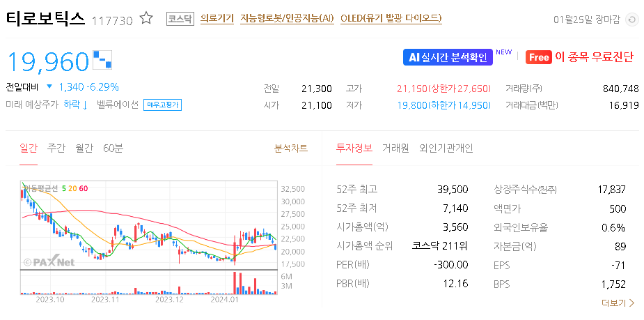Open 이 종목 무료진단 link
Viewport: 644px width, 320px height.
[595, 57]
